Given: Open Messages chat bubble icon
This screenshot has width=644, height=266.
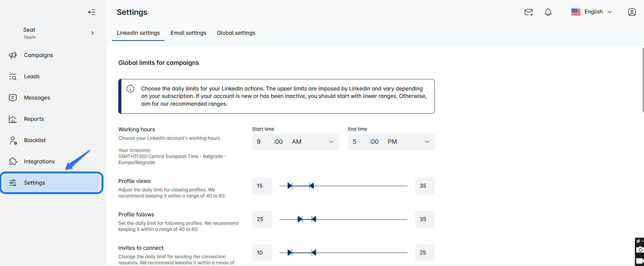Looking at the screenshot, I should pos(13,98).
